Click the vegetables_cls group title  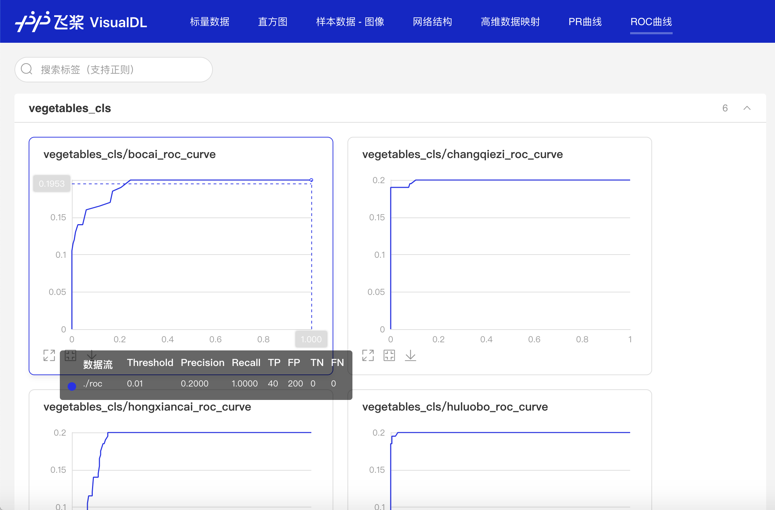point(70,108)
